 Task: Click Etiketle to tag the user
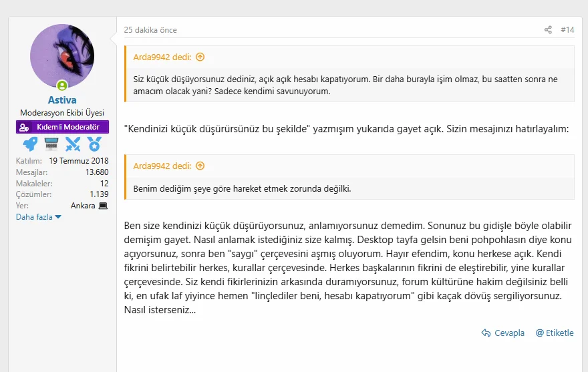click(555, 333)
